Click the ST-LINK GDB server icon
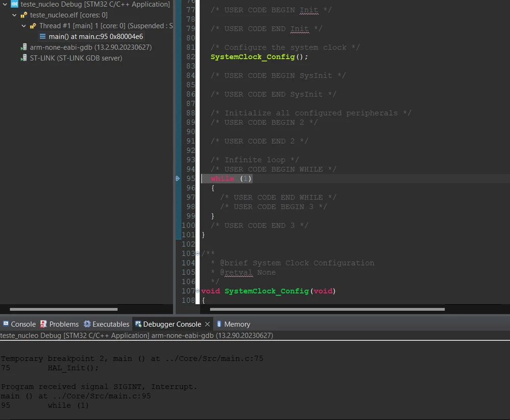This screenshot has width=510, height=420. [23, 58]
